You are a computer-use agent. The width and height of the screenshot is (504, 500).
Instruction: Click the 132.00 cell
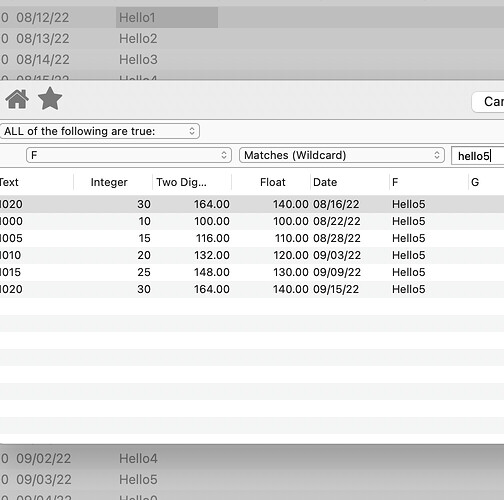point(212,255)
